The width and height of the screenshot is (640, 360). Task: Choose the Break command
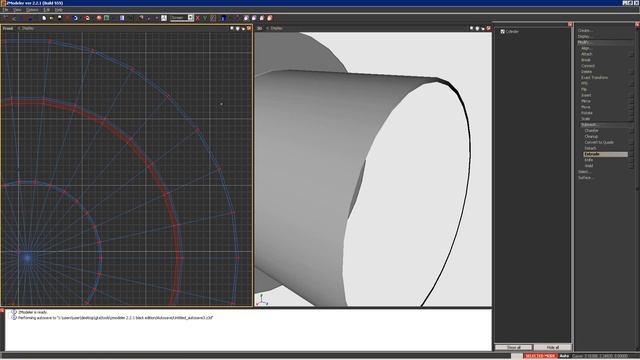(x=586, y=60)
